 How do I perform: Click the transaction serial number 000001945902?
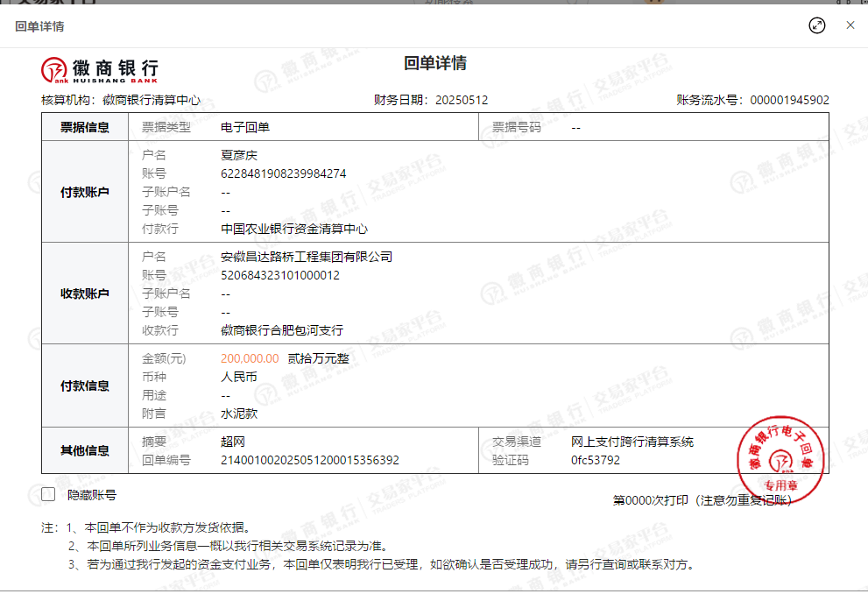point(789,100)
